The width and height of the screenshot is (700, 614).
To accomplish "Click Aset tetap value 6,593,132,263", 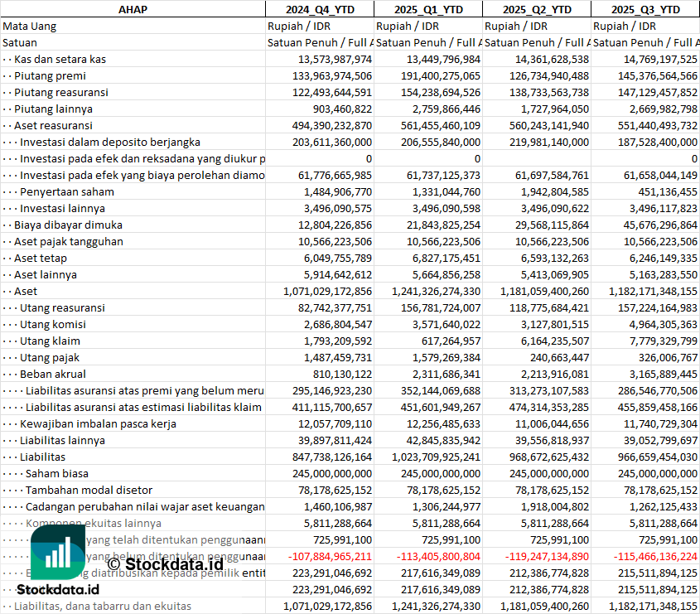I will pos(555,258).
